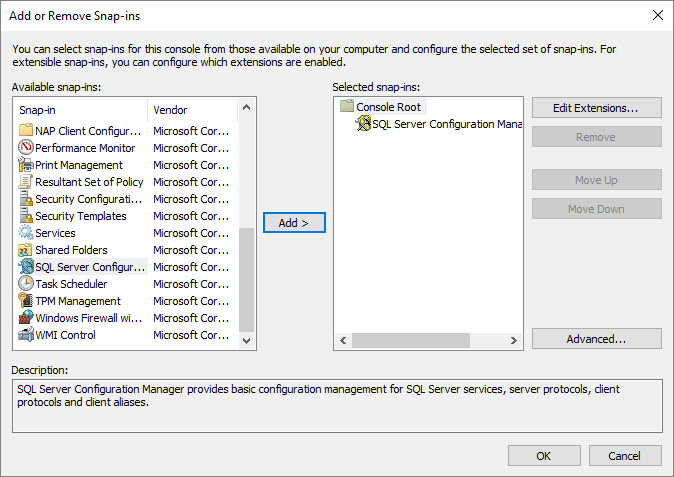
Task: Click the Remove button
Action: 597,137
